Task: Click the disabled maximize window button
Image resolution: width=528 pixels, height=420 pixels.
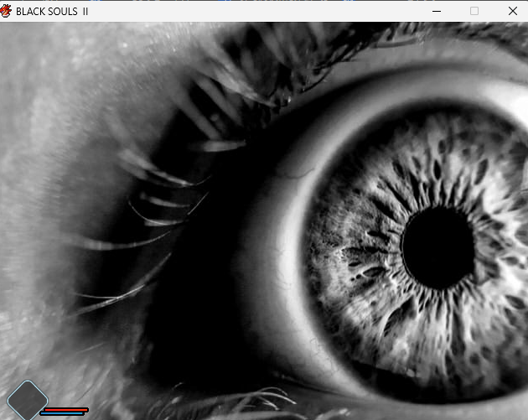Action: 474,11
